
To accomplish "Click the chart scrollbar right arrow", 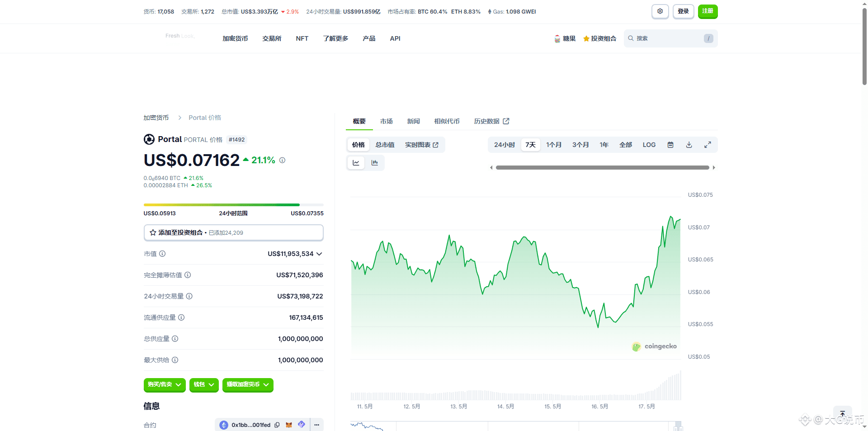I will click(x=714, y=167).
